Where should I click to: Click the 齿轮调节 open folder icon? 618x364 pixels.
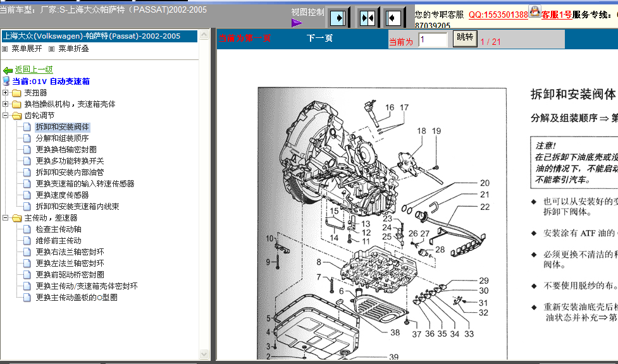[x=16, y=116]
